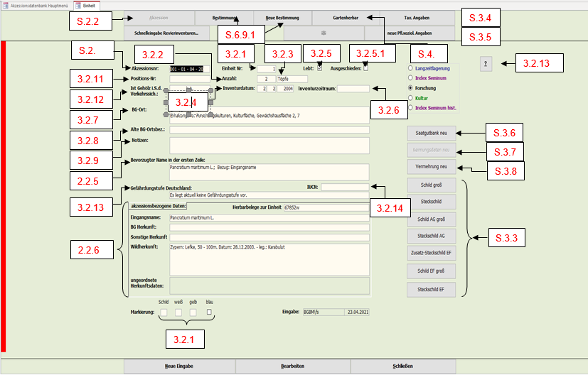588x375 pixels.
Task: Toggle the Lebt checkbox
Action: pyautogui.click(x=319, y=68)
